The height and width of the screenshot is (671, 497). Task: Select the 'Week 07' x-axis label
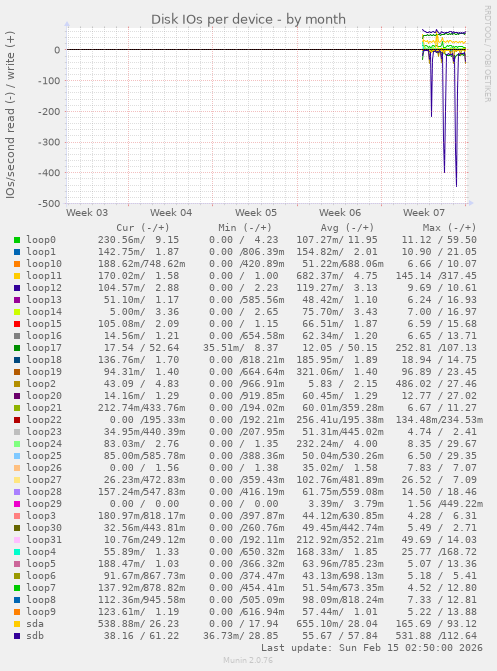424,213
